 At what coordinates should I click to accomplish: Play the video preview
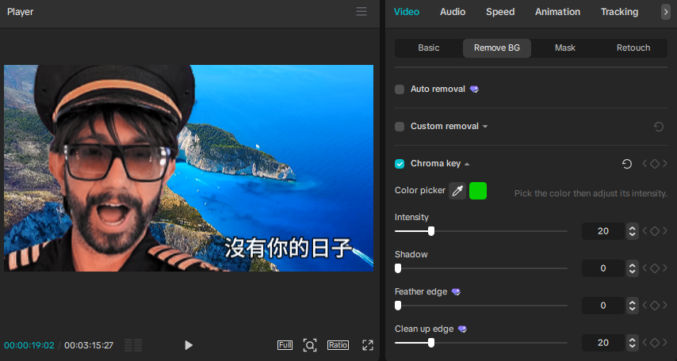point(188,345)
